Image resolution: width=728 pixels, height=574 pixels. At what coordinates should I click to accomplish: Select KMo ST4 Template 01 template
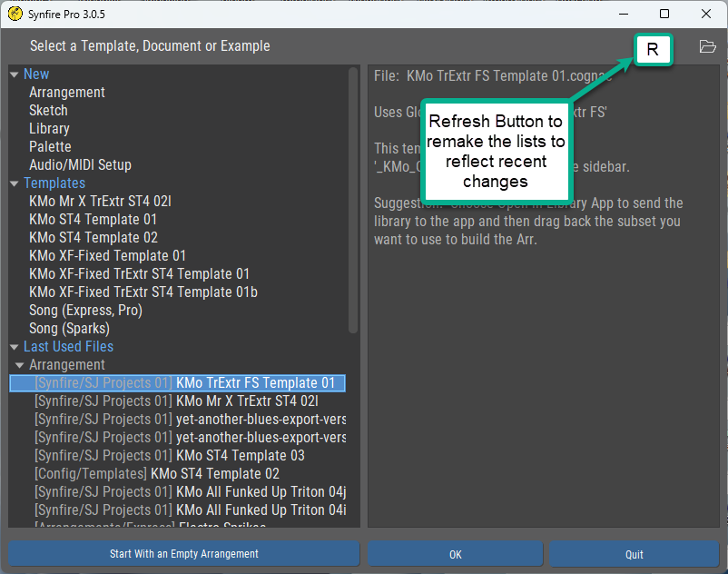point(93,220)
